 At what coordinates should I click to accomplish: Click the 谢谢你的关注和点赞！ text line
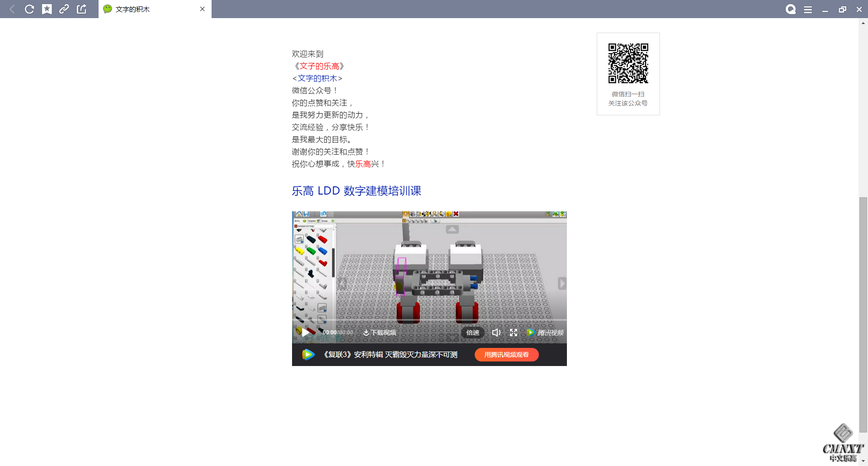click(331, 152)
